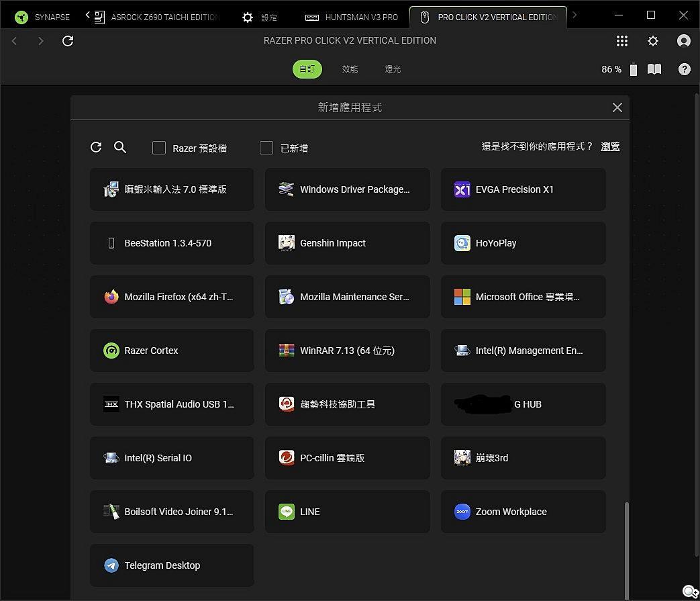Open the modules grid icon
The image size is (700, 601).
pyautogui.click(x=622, y=41)
